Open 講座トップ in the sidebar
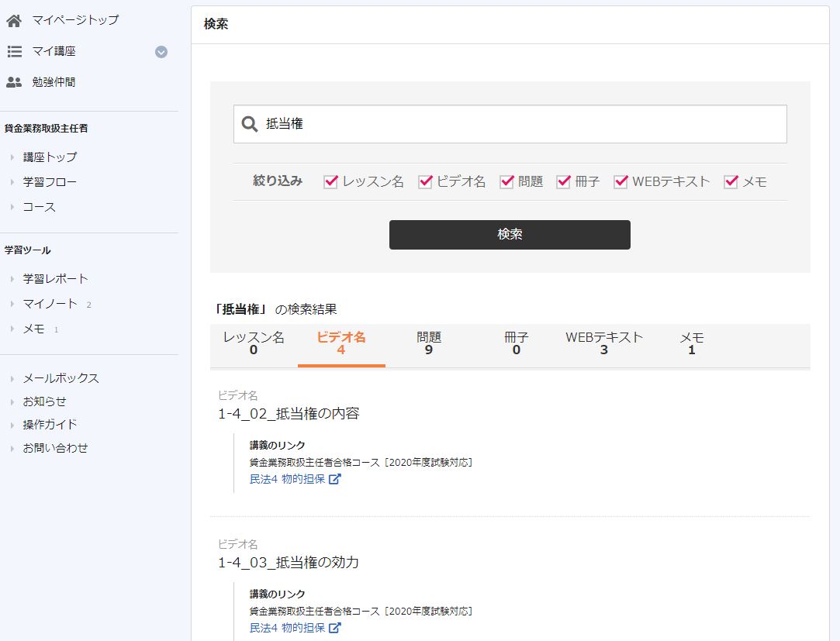 [x=50, y=157]
